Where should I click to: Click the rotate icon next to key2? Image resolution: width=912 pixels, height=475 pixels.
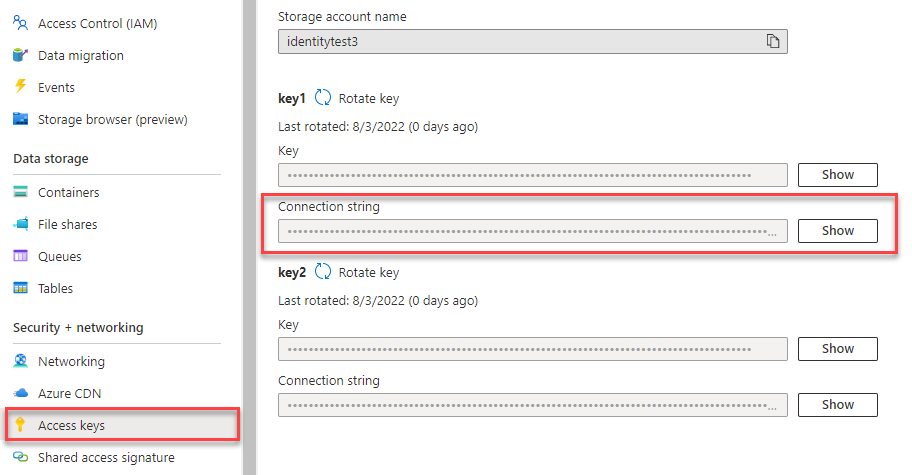(x=323, y=272)
